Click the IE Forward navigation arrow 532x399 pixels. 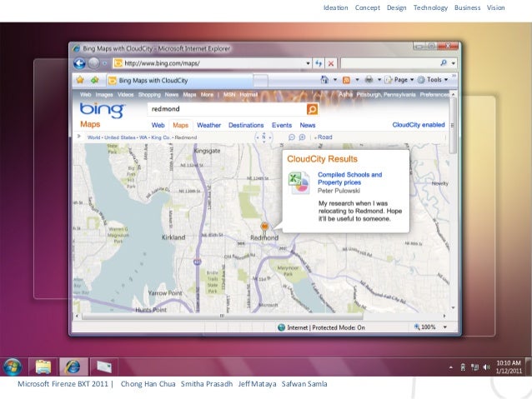[x=94, y=63]
